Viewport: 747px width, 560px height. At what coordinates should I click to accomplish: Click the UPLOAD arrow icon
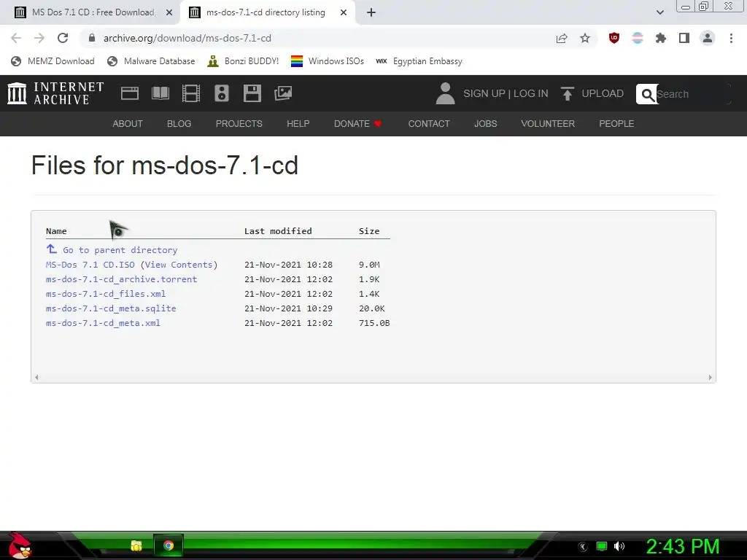tap(567, 93)
